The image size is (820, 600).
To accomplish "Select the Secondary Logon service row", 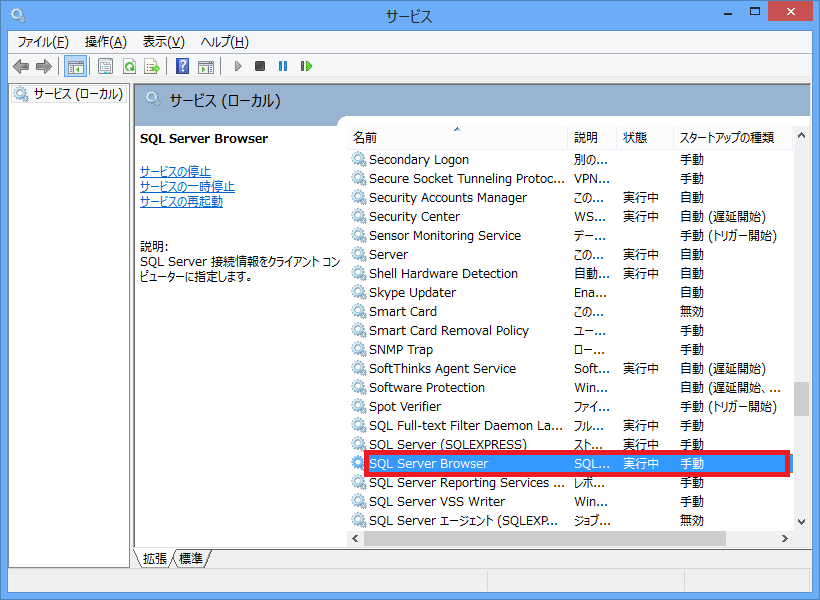I will (570, 160).
